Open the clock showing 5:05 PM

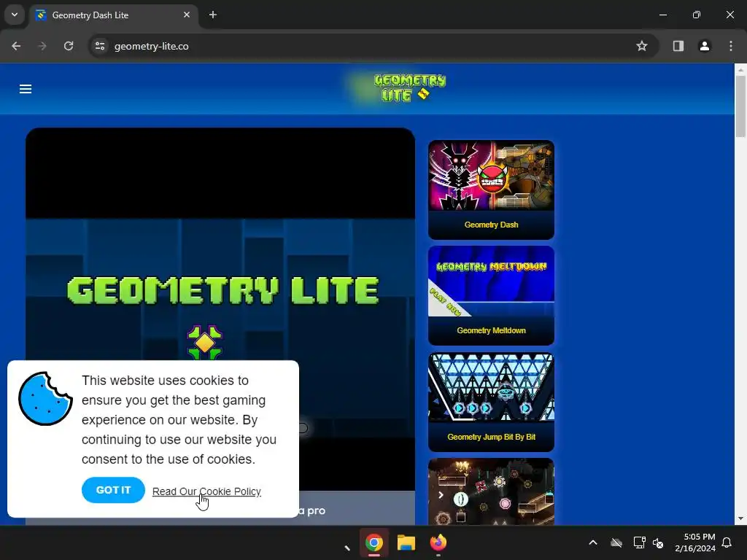[695, 542]
